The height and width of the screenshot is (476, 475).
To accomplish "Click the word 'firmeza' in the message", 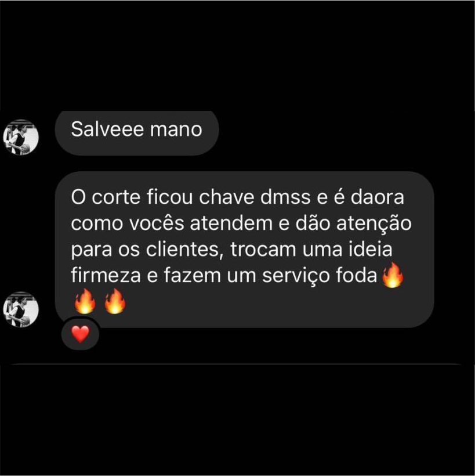I will [x=106, y=275].
